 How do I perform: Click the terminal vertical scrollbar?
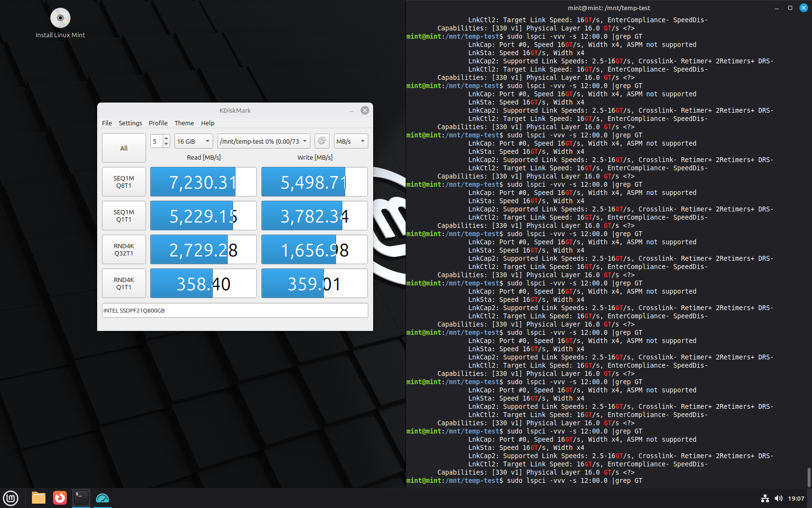pyautogui.click(x=809, y=477)
